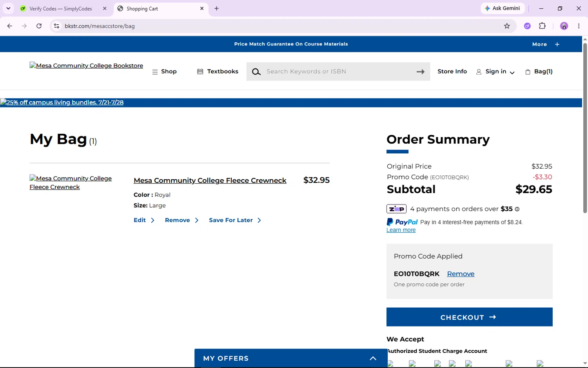Click the Price Match Guarantee banner text
Viewport: 588px width, 368px height.
[x=291, y=44]
